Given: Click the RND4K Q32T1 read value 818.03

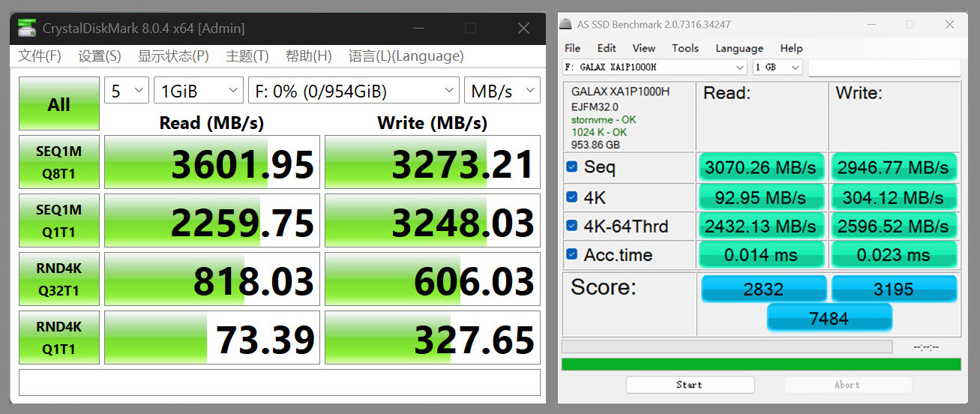Looking at the screenshot, I should (x=212, y=279).
